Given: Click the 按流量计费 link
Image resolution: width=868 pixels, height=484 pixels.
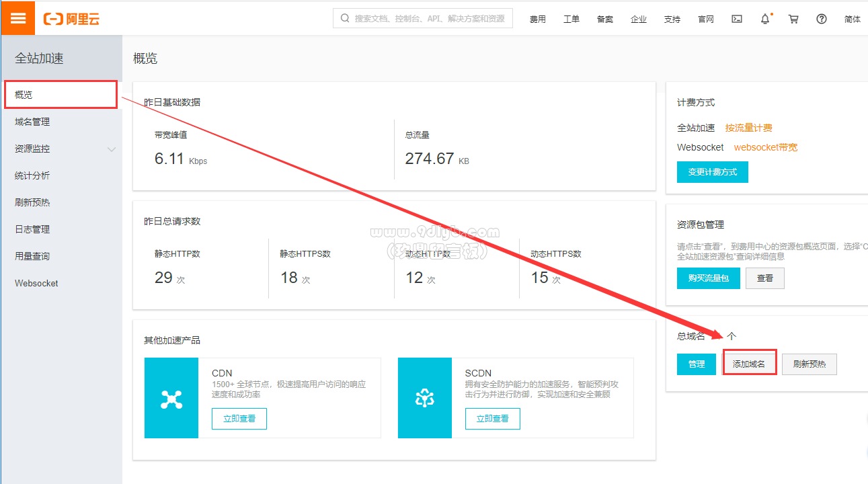Looking at the screenshot, I should (748, 128).
